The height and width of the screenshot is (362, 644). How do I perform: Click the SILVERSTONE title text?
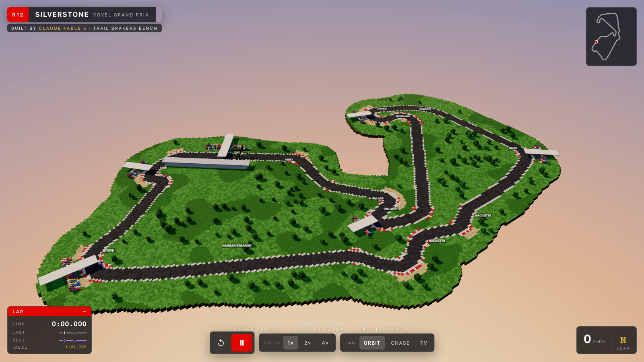click(62, 14)
